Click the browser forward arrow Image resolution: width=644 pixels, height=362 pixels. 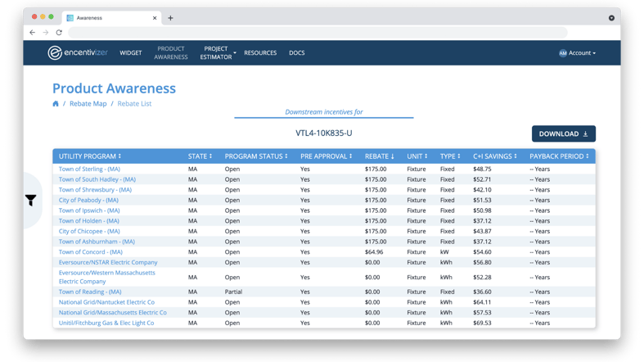[x=46, y=33]
